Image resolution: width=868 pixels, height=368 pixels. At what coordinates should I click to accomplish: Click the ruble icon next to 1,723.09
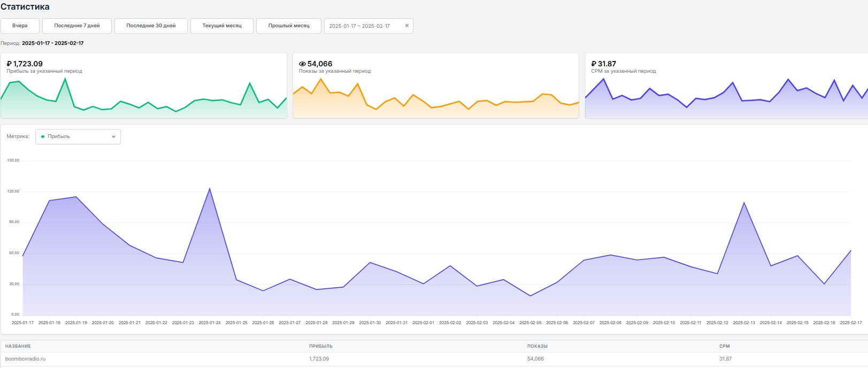coord(9,64)
